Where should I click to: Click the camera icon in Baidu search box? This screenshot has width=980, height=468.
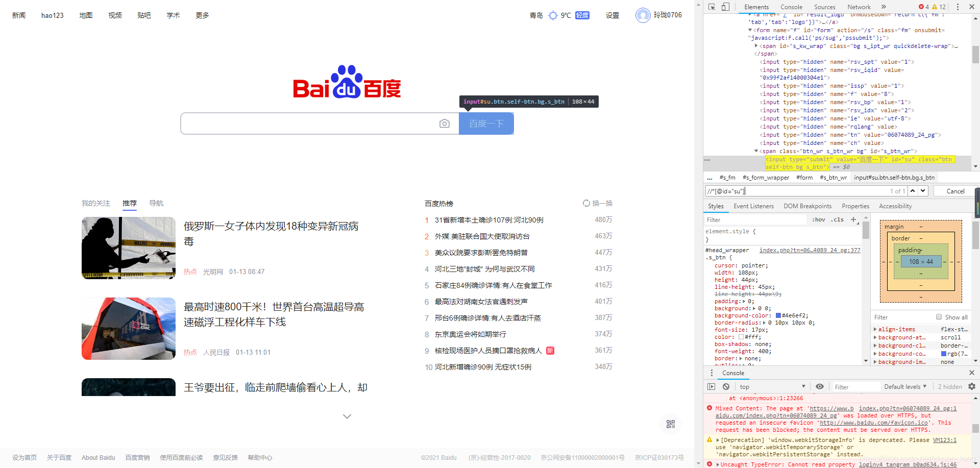445,123
